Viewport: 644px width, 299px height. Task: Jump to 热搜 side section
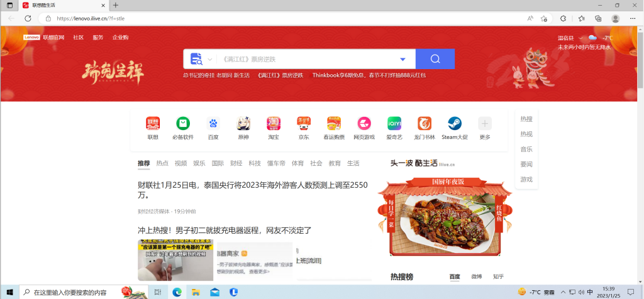coord(526,119)
